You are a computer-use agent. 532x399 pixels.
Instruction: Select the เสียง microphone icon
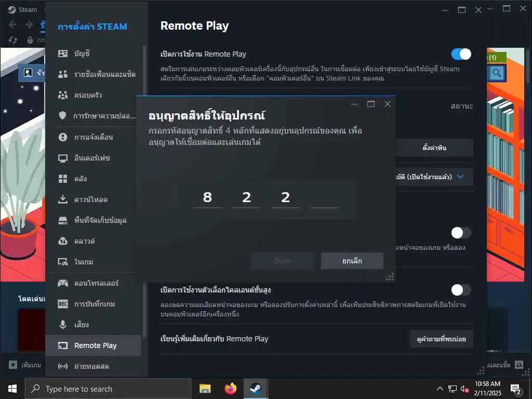point(63,325)
